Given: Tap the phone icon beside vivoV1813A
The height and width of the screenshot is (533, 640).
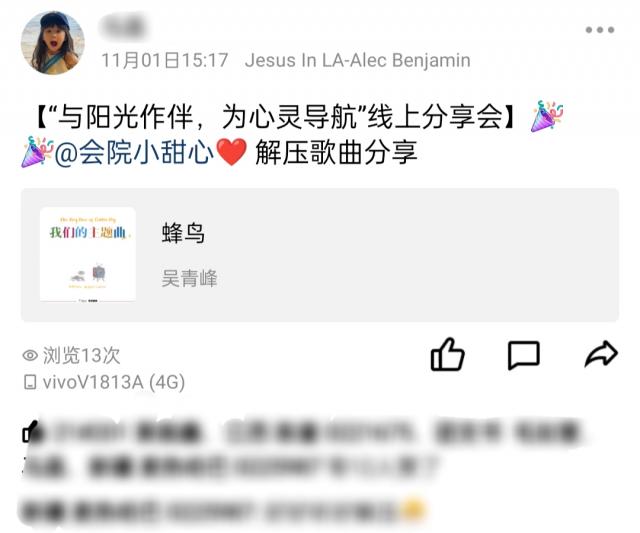Looking at the screenshot, I should point(30,383).
